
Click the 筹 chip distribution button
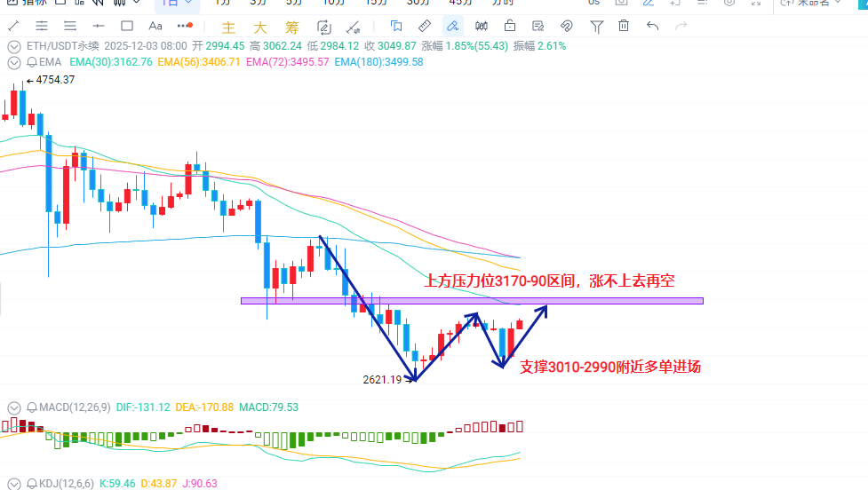point(291,27)
